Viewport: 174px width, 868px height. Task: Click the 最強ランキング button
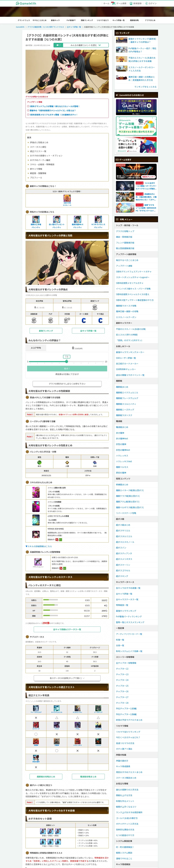pyautogui.click(x=46, y=331)
